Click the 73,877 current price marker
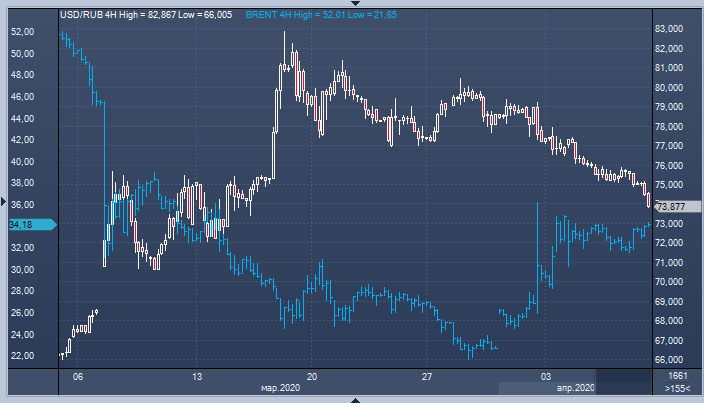This screenshot has height=403, width=704. pos(670,206)
